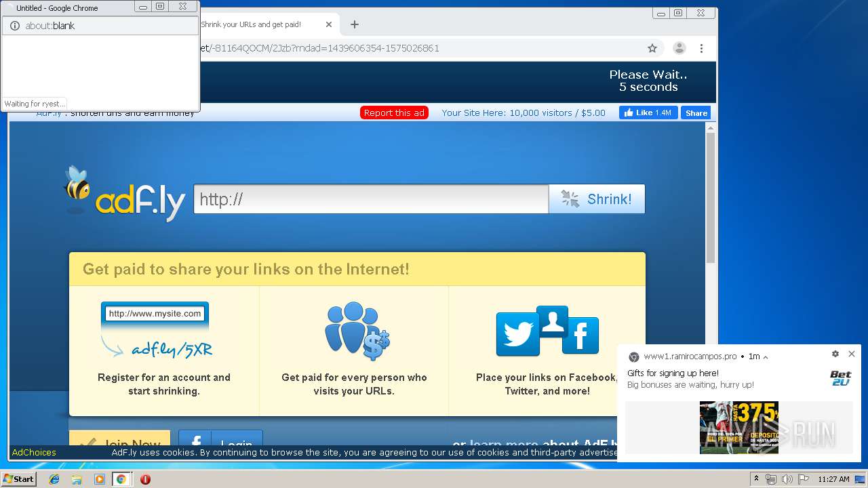Click the AdChoices link
This screenshot has width=868, height=488.
(34, 452)
